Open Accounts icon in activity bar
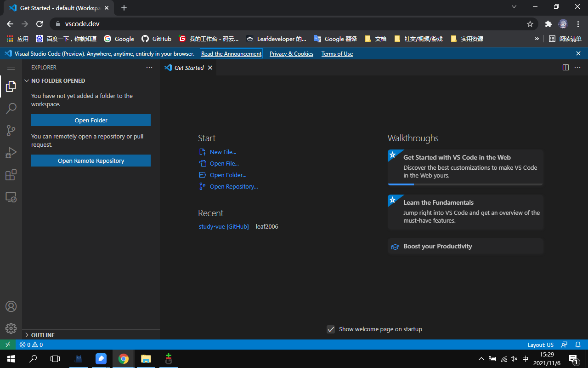The image size is (588, 368). pos(11,306)
